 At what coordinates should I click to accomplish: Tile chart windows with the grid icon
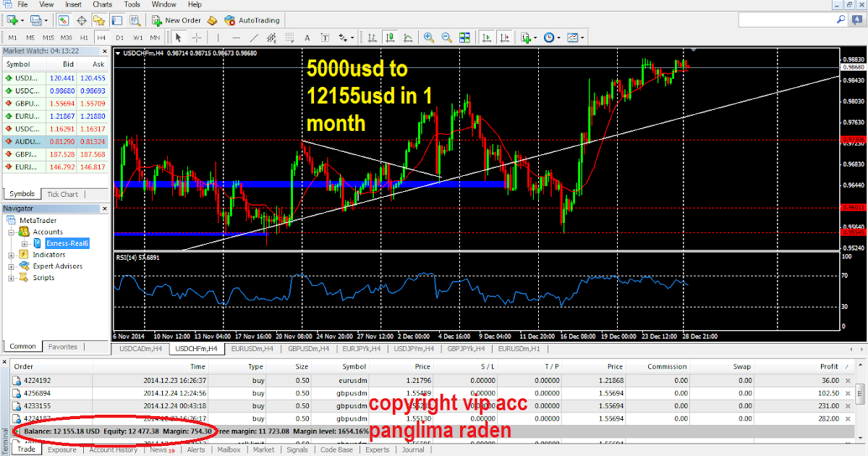[464, 38]
